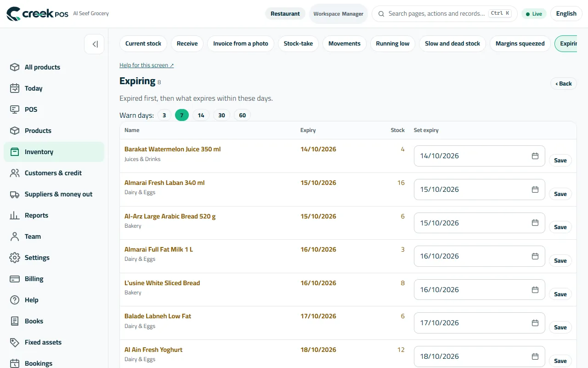Screen dimensions: 588x368
Task: Open Suppliers & money out
Action: (x=54, y=194)
